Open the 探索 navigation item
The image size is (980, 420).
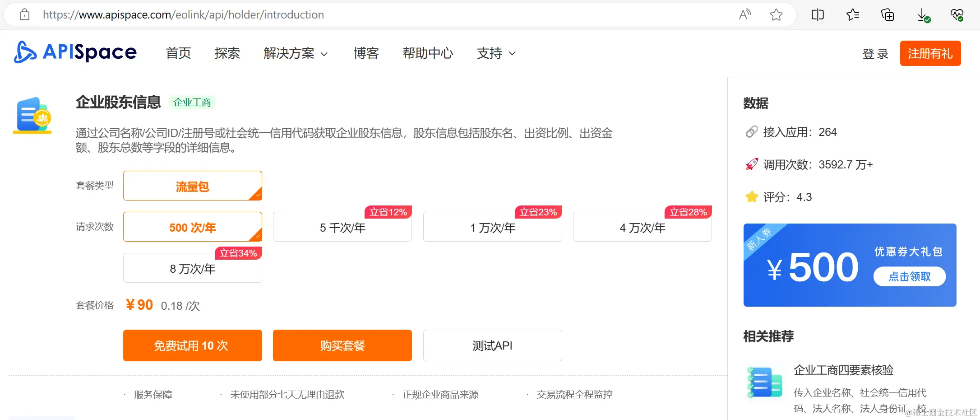[227, 53]
